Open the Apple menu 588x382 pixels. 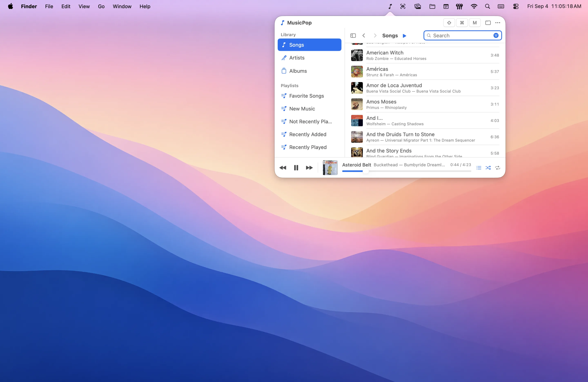(10, 6)
